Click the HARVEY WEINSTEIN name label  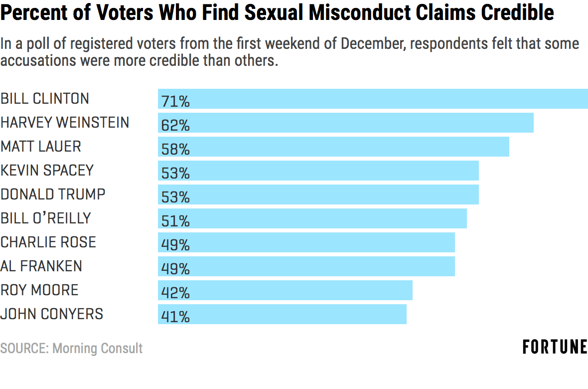[65, 123]
